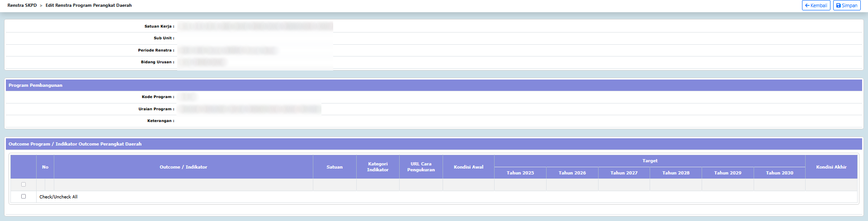Click the Tahun 2025 column header
Viewport: 868px width, 221px height.
click(x=520, y=173)
